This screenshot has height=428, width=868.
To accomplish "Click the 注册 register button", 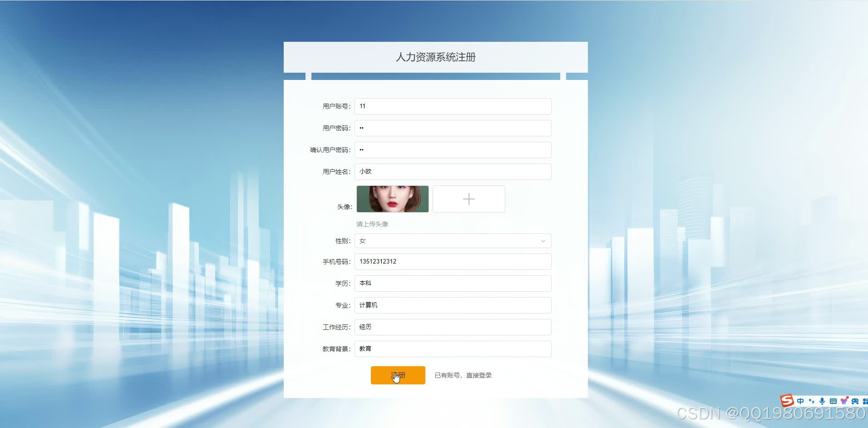I will [x=398, y=375].
